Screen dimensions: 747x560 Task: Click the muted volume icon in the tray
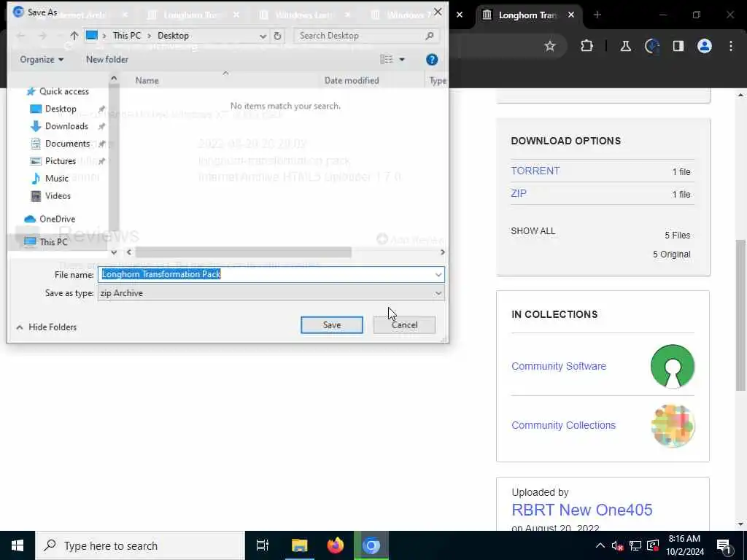[x=617, y=545]
